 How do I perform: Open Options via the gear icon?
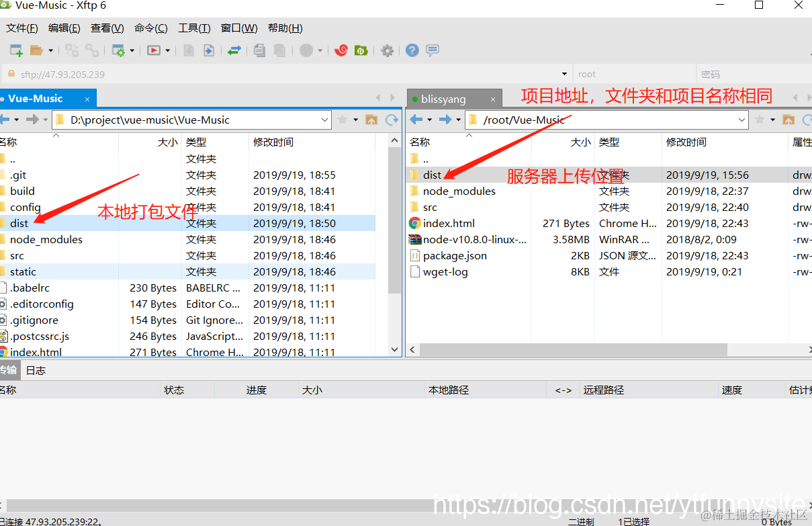(387, 50)
